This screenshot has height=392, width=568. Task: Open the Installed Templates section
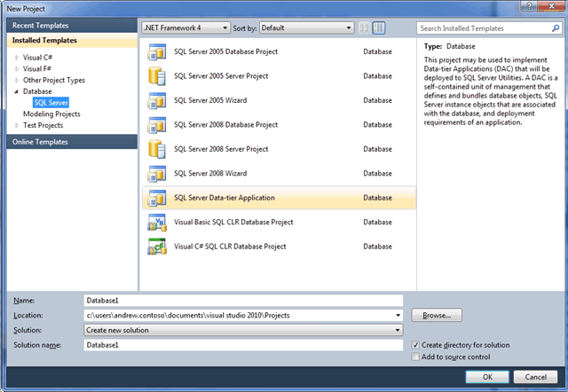[x=72, y=40]
